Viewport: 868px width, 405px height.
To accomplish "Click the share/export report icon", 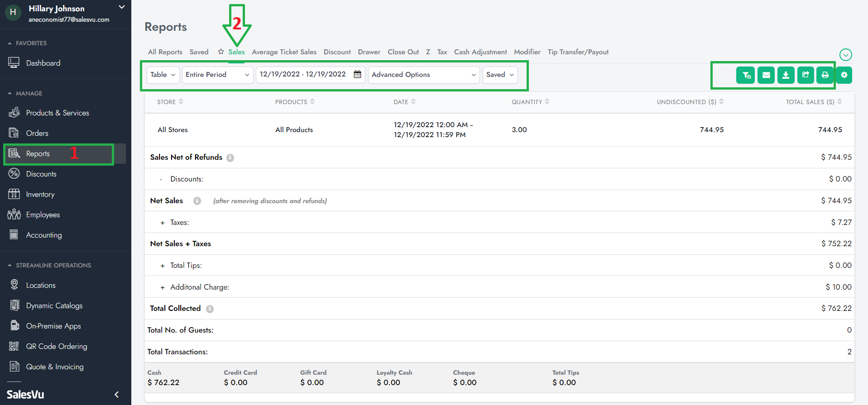I will pos(806,75).
